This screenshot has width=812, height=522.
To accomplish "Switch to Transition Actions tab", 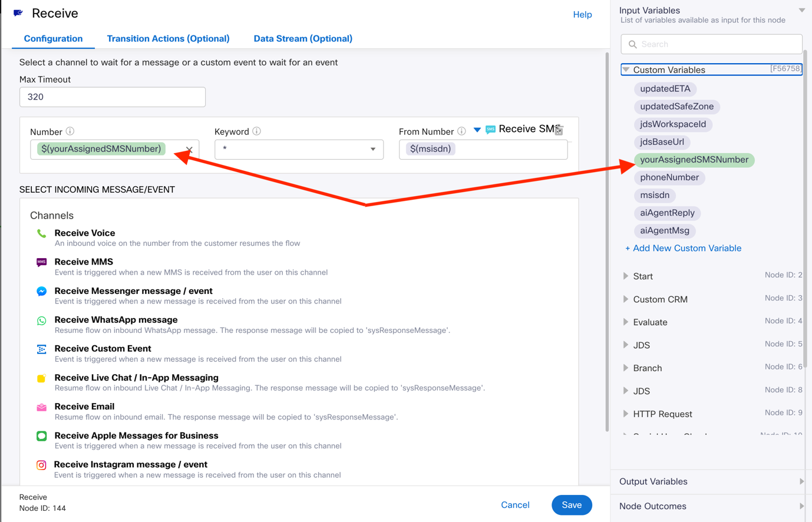I will [168, 39].
